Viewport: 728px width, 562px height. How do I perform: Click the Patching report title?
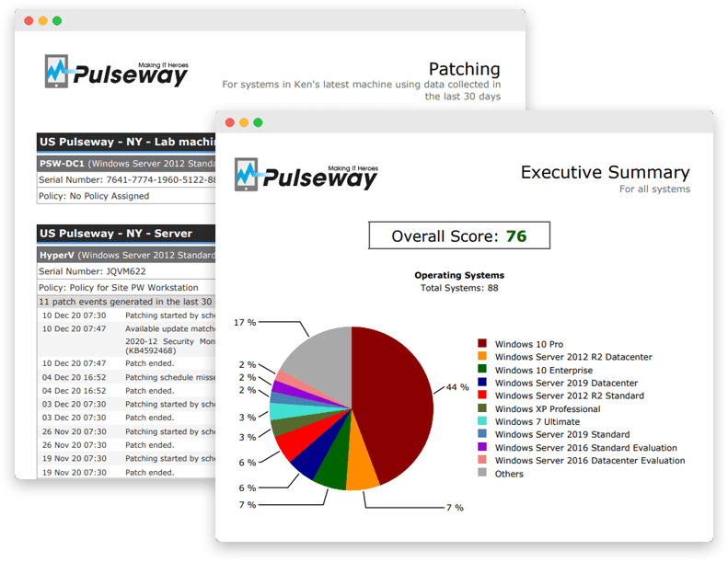[x=464, y=69]
